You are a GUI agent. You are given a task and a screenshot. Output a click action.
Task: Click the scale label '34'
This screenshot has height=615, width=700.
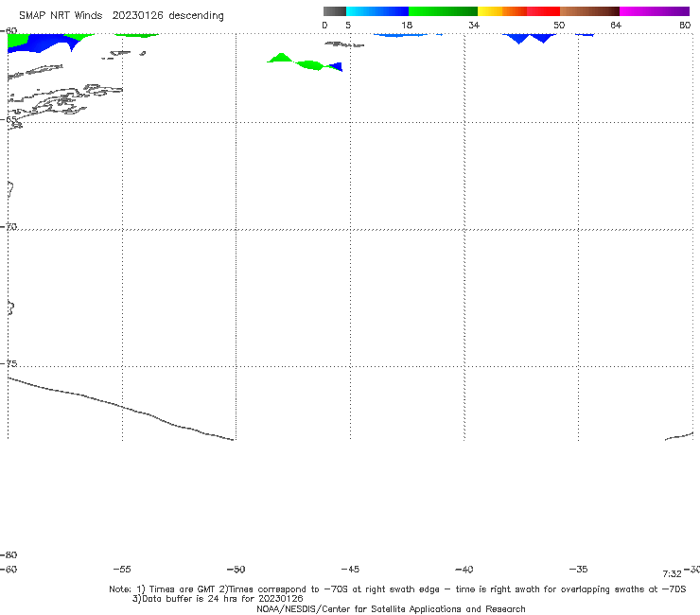[474, 25]
